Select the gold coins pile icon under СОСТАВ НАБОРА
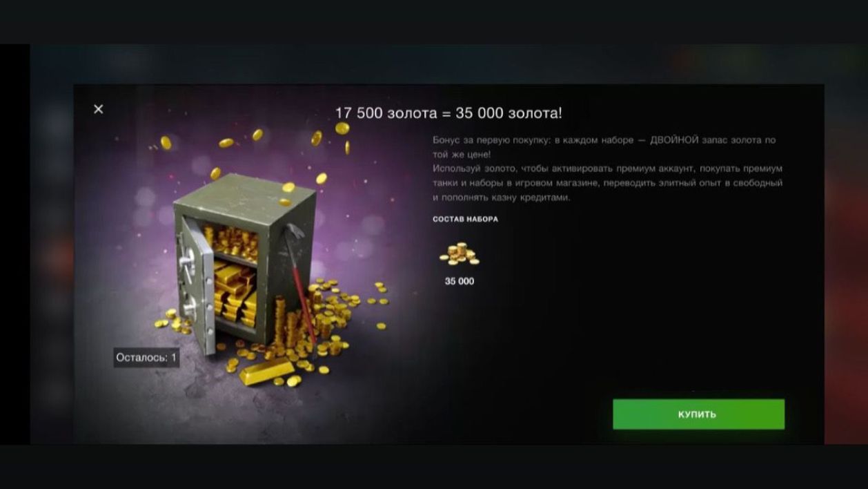This screenshot has height=489, width=868. click(460, 254)
